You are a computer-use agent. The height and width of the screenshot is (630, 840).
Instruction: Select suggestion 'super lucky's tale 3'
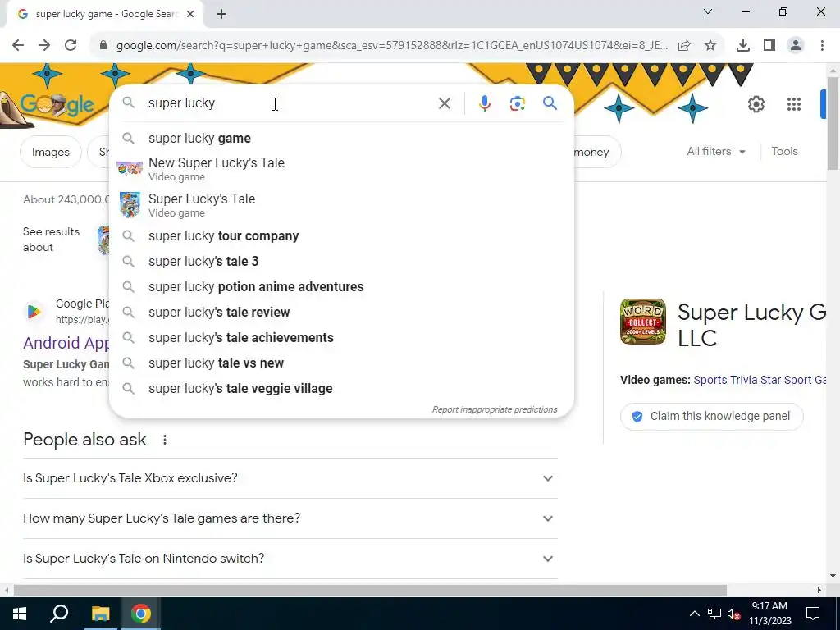341,262
